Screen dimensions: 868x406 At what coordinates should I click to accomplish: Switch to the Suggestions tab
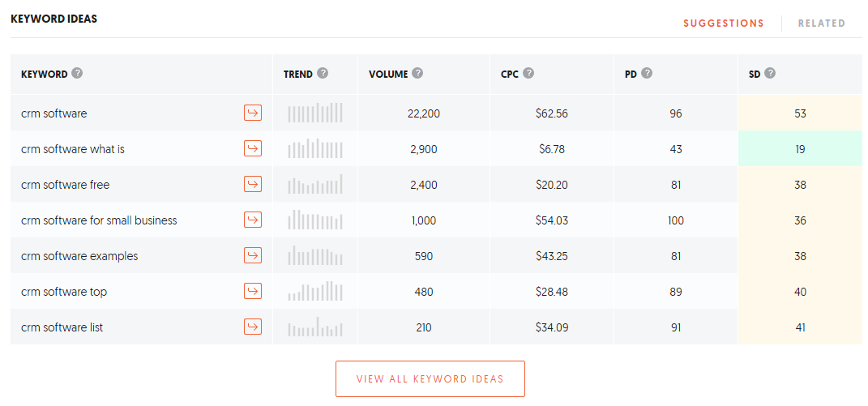pos(723,23)
